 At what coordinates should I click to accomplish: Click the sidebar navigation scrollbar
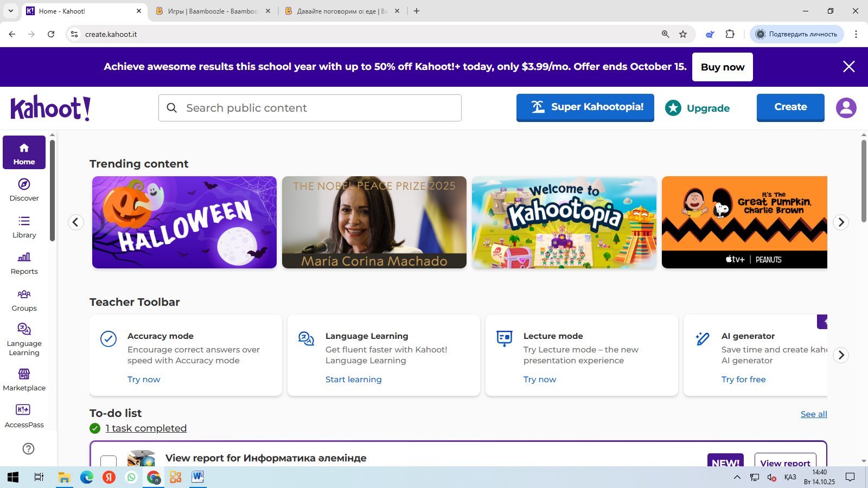tap(52, 190)
